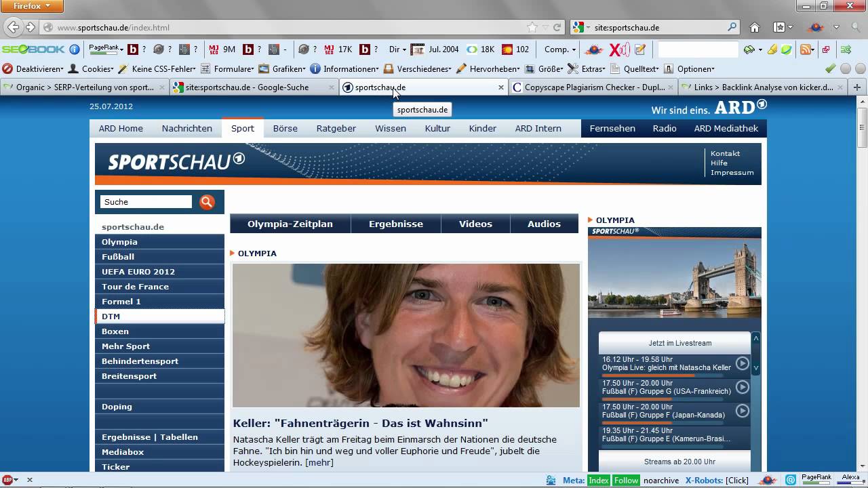Click the magnifier in the browser search box
Image resolution: width=868 pixels, height=488 pixels.
(x=732, y=27)
